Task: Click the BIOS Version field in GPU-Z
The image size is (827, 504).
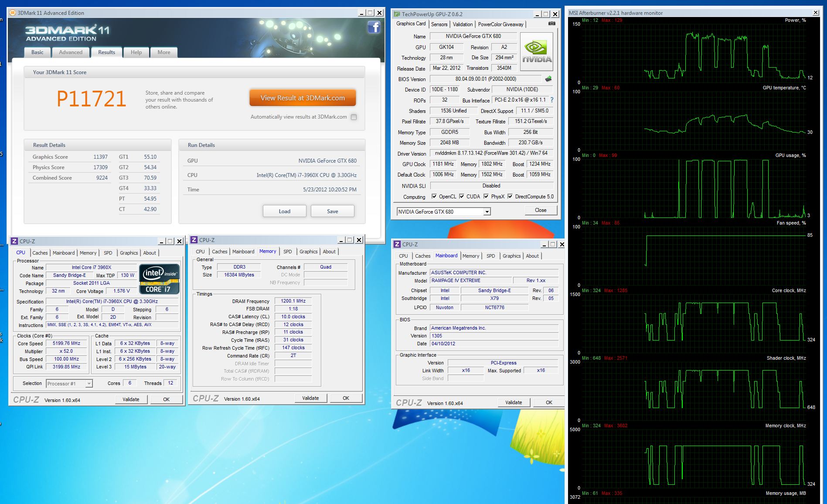Action: 486,79
